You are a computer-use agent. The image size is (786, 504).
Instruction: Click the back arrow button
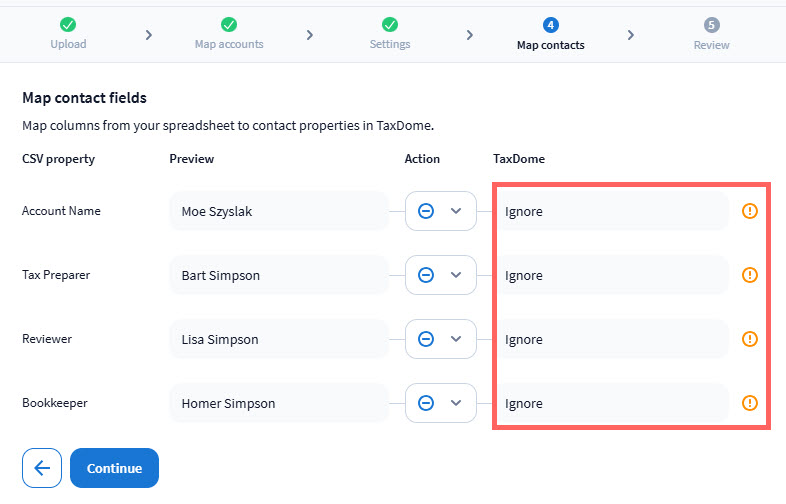[42, 468]
